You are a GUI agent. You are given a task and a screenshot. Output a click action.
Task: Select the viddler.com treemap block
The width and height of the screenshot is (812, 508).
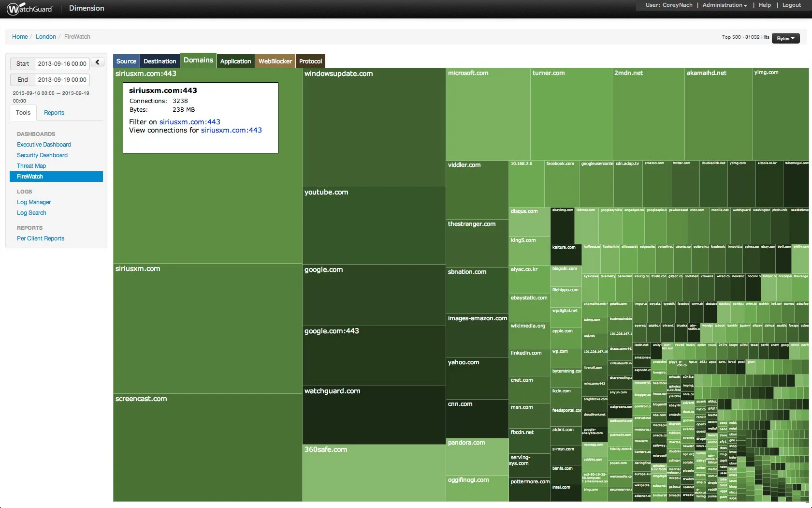[477, 190]
